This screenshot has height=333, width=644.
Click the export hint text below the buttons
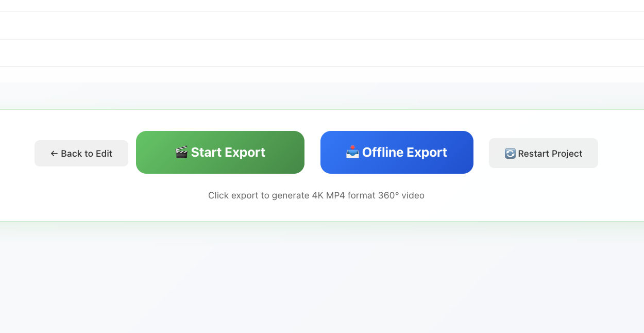click(x=316, y=195)
